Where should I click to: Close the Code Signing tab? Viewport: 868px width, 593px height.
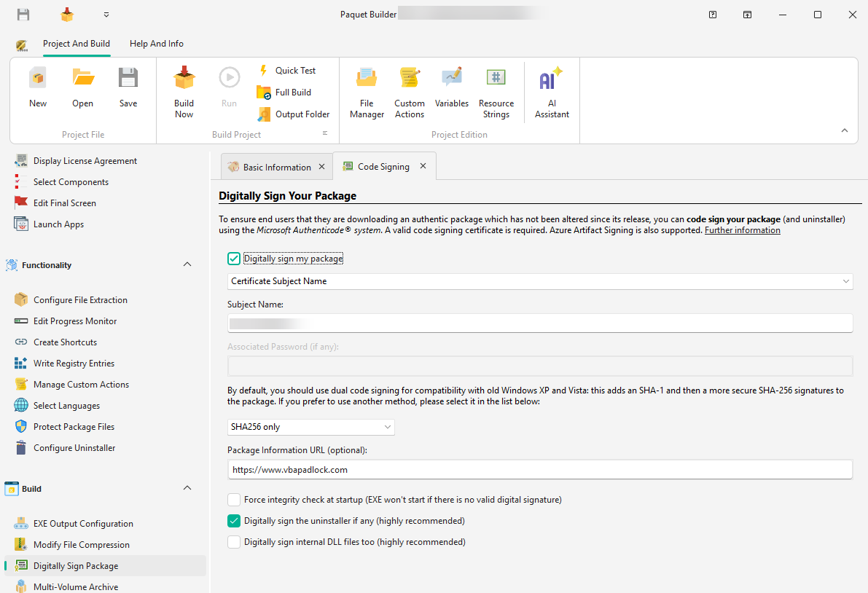tap(423, 167)
